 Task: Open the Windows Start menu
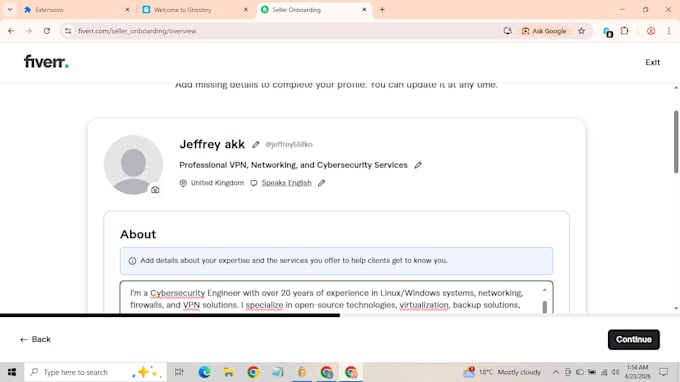click(x=12, y=372)
